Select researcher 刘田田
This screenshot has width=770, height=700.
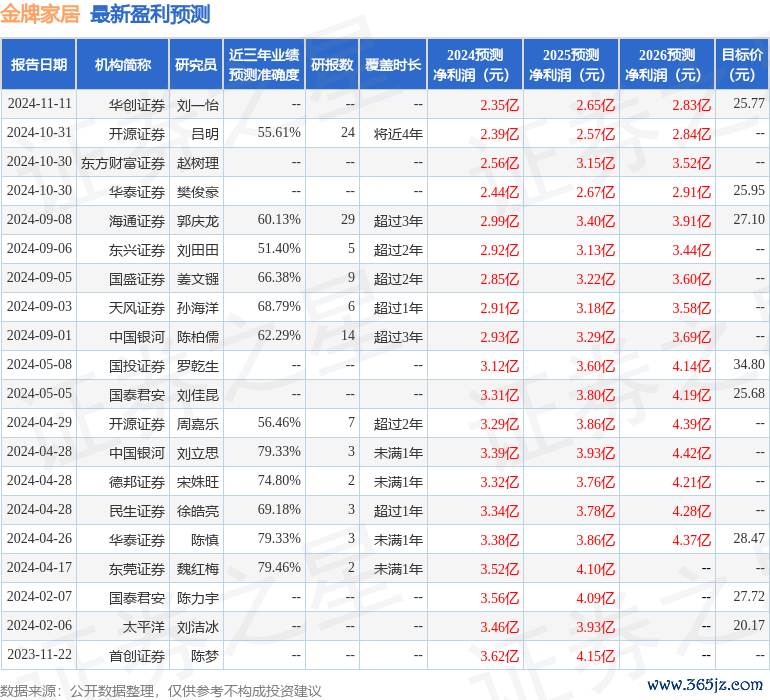click(x=197, y=250)
